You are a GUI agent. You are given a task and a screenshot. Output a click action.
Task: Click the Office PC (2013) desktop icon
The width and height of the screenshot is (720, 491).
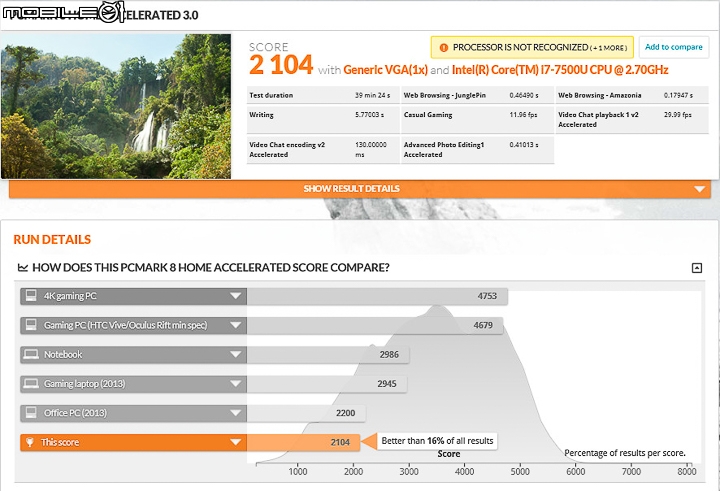[31, 412]
